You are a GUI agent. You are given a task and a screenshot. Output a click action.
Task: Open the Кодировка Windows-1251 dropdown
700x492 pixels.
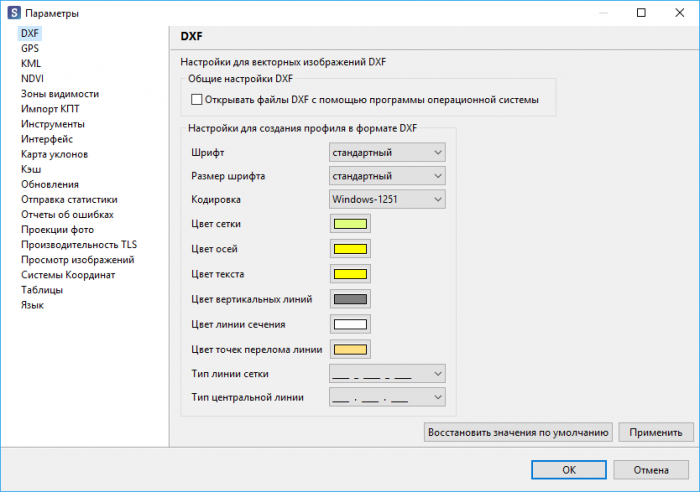387,199
